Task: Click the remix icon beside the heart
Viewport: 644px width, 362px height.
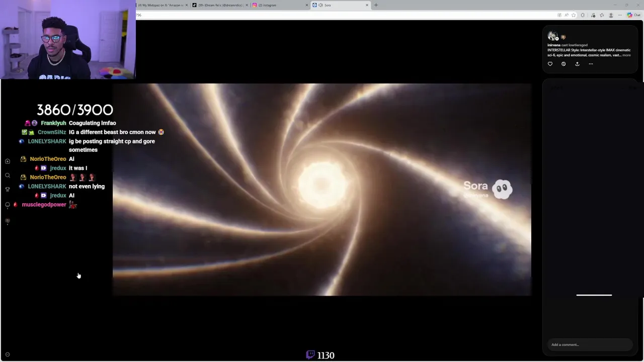Action: pyautogui.click(x=563, y=64)
